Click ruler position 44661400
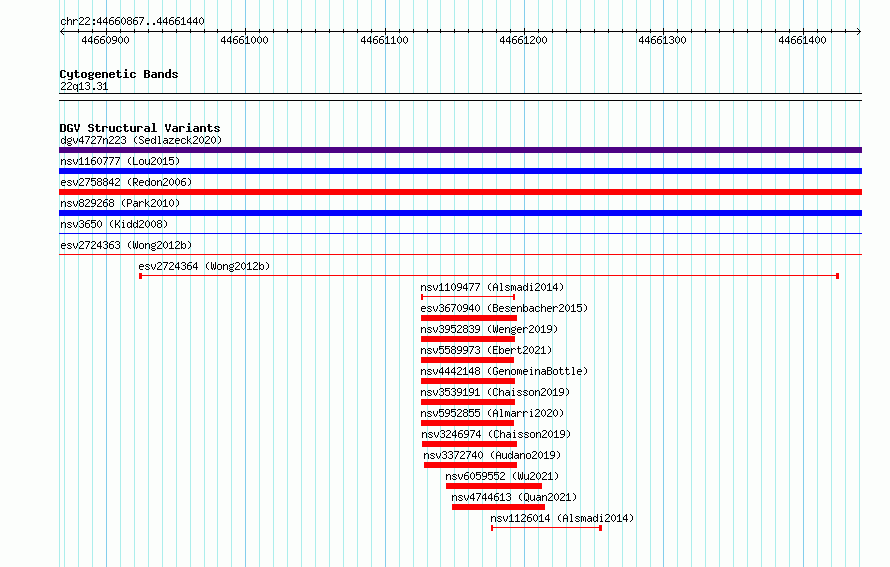The width and height of the screenshot is (890, 567). pyautogui.click(x=802, y=40)
